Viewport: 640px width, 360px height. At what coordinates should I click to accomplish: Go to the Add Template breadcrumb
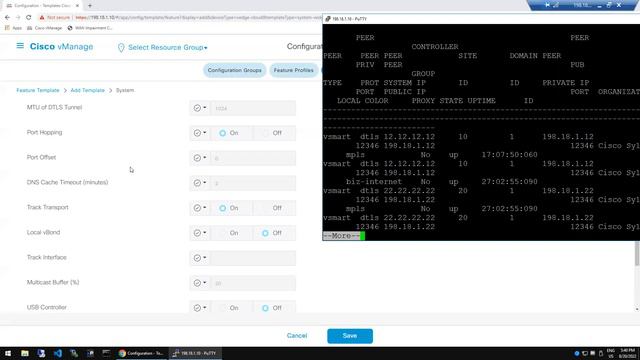[x=87, y=90]
